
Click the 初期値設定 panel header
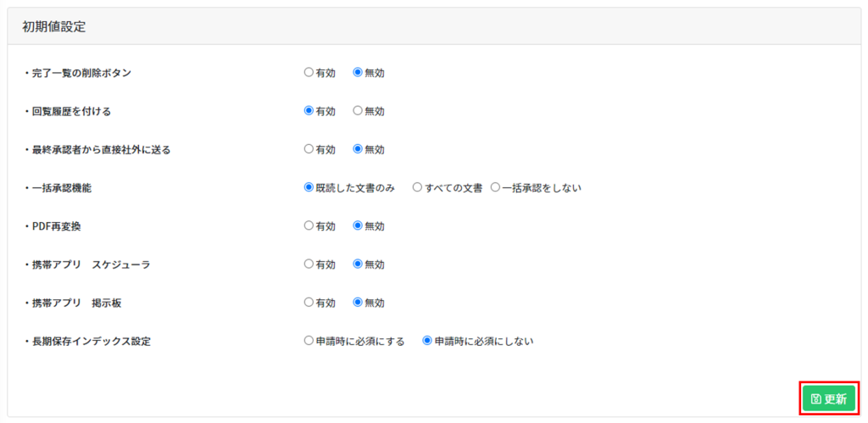[x=54, y=26]
